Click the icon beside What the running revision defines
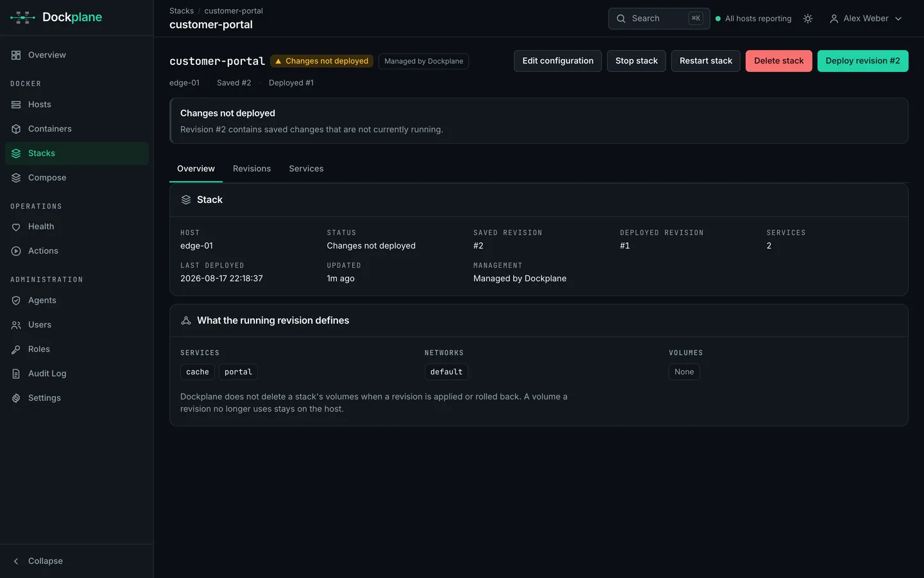Screen dimensions: 924x578 click(186, 320)
